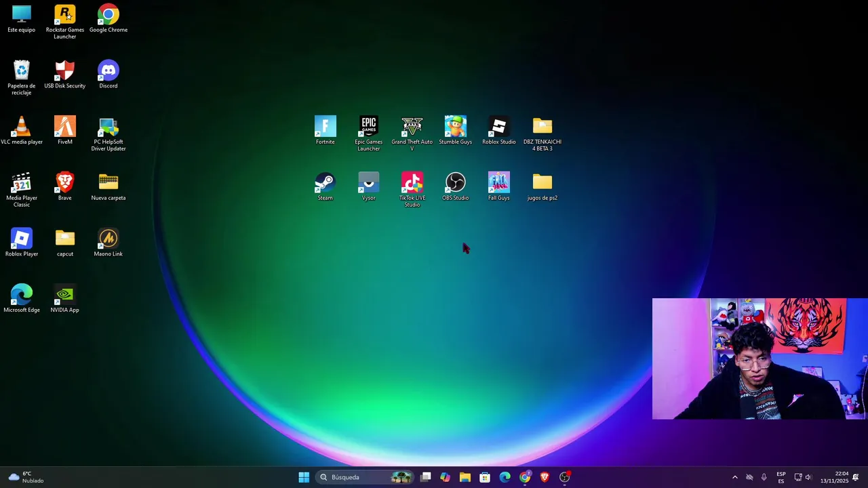This screenshot has height=488, width=868.
Task: Open the notification bell in the taskbar
Action: click(x=856, y=477)
